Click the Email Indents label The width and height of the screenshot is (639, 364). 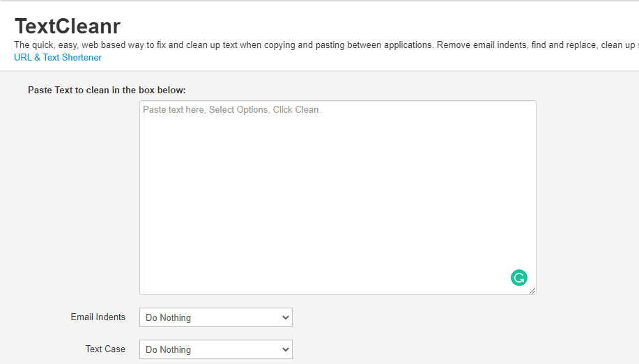coord(98,317)
